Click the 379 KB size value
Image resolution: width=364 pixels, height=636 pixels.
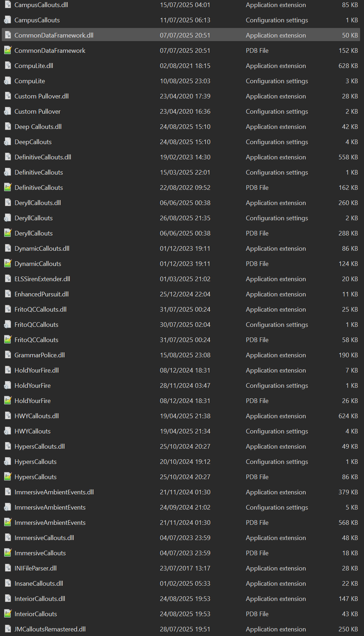tap(348, 492)
